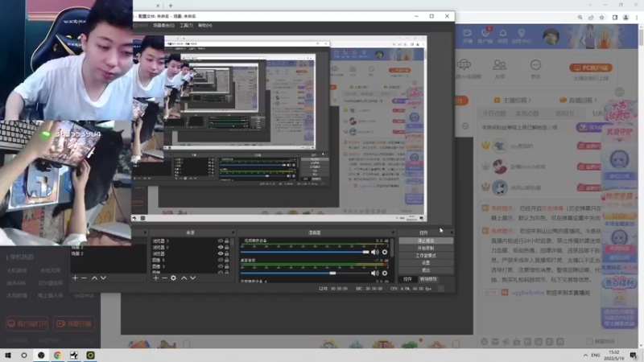The image size is (644, 362).
Task: Toggle lock on 图像 5 source
Action: 227,260
